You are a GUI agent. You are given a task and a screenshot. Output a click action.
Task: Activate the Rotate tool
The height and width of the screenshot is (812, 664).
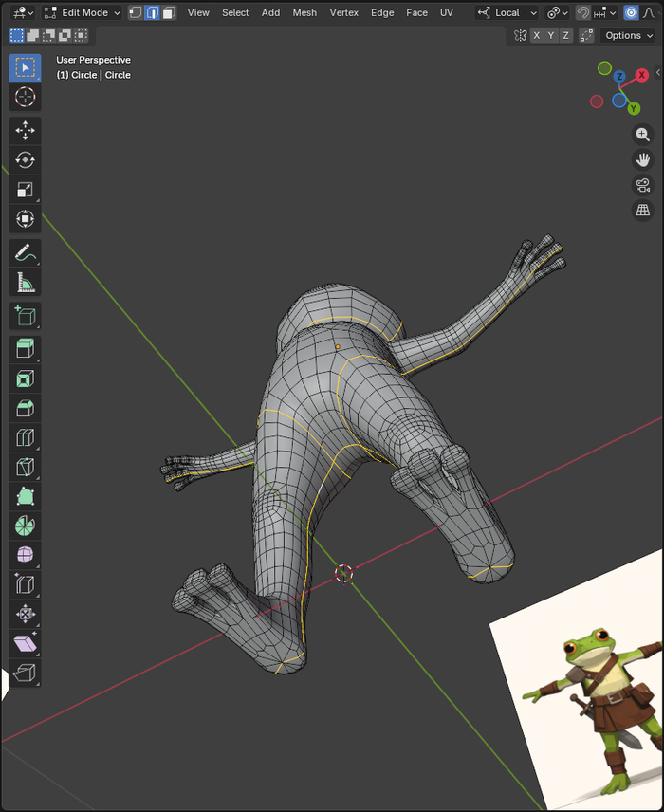pyautogui.click(x=25, y=159)
